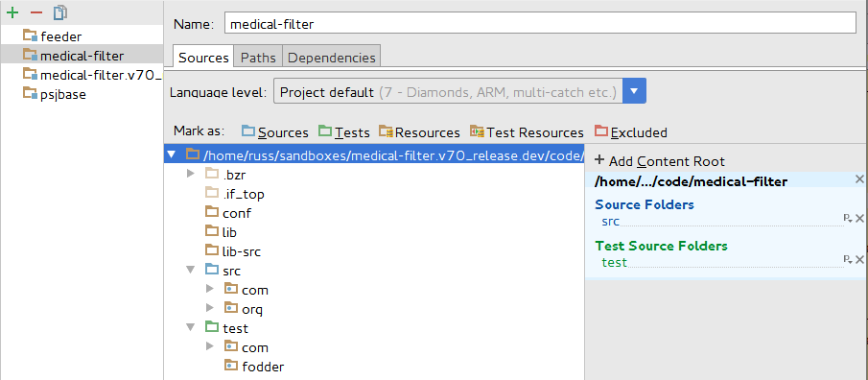Switch to the Paths tab

coord(258,57)
